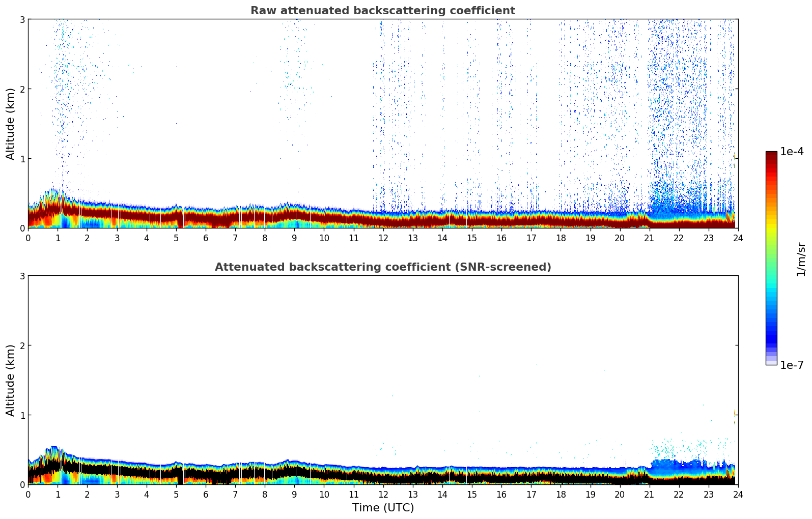Viewport: 812px width, 519px height.
Task: Click the blue lower section of the colorbar
Action: tap(771, 326)
